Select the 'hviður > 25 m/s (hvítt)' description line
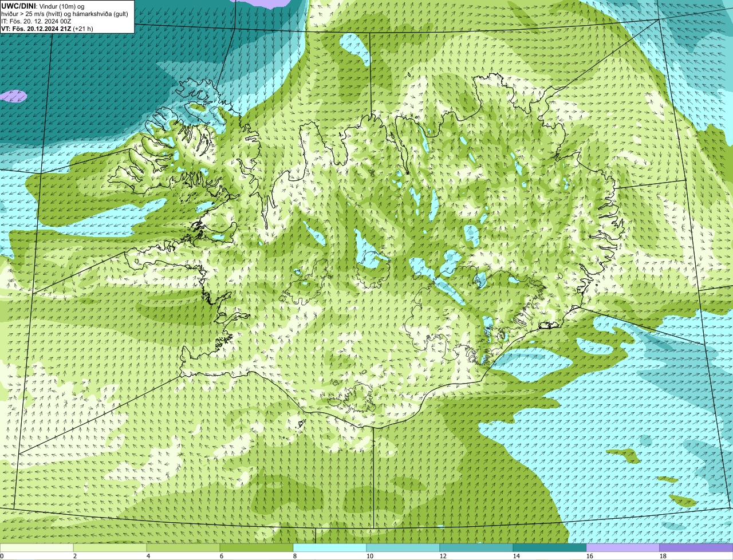The height and width of the screenshot is (560, 733). click(x=64, y=13)
